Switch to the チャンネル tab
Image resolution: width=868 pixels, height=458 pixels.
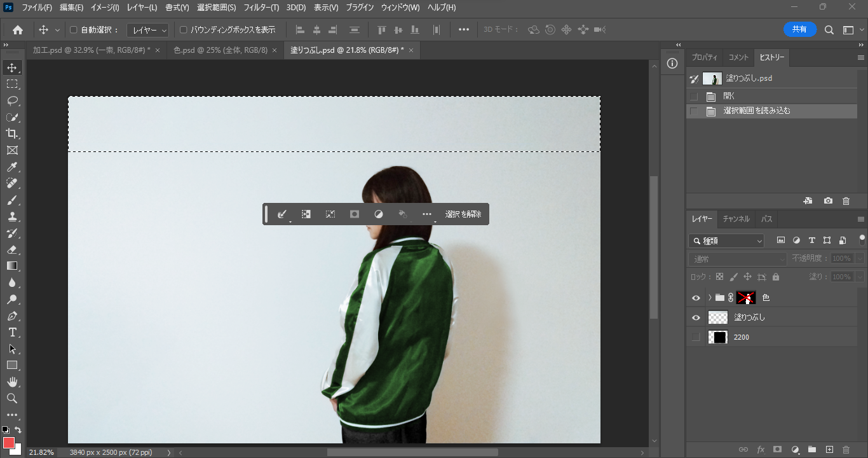point(736,219)
